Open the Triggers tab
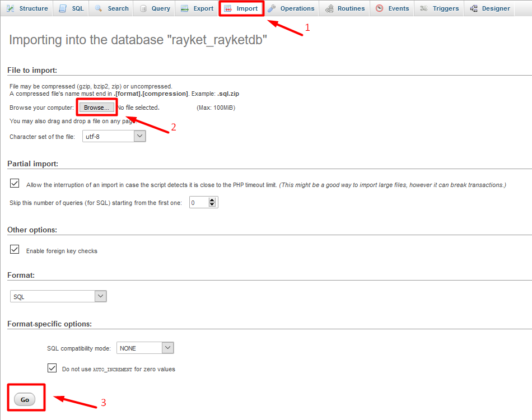532x420 pixels. pyautogui.click(x=440, y=8)
